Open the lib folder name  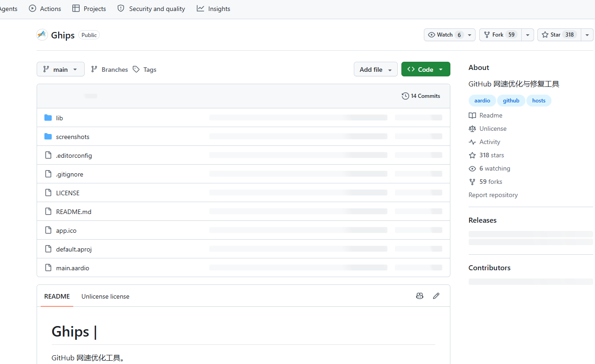pyautogui.click(x=59, y=118)
